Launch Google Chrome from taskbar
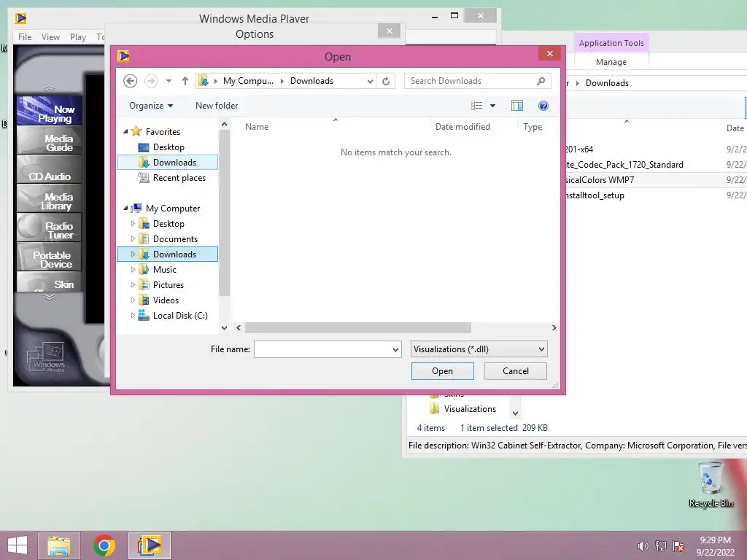The width and height of the screenshot is (747, 560). [x=104, y=545]
